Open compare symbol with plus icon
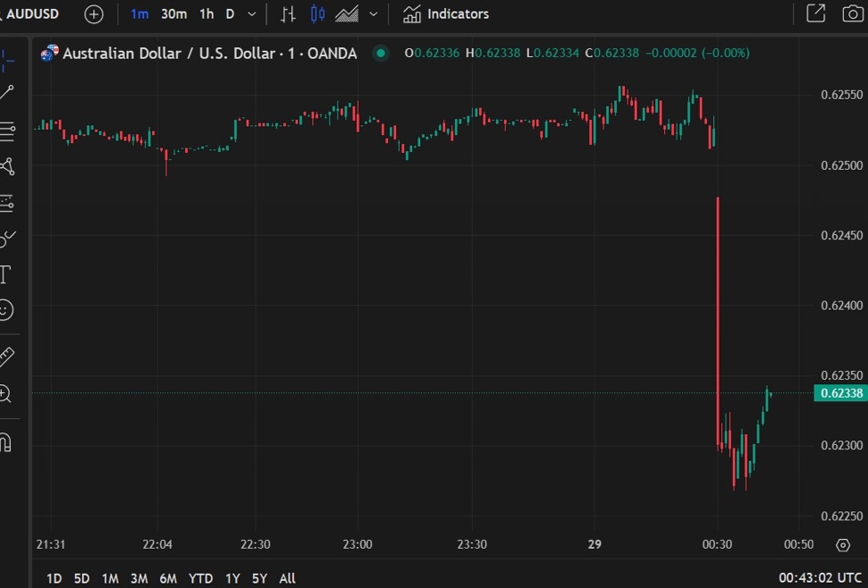 pyautogui.click(x=93, y=13)
